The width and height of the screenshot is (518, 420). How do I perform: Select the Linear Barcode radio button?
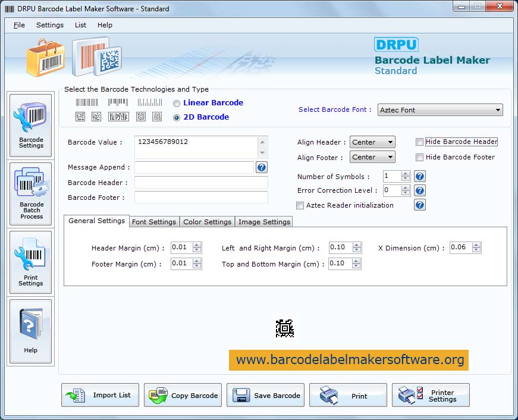pos(177,104)
